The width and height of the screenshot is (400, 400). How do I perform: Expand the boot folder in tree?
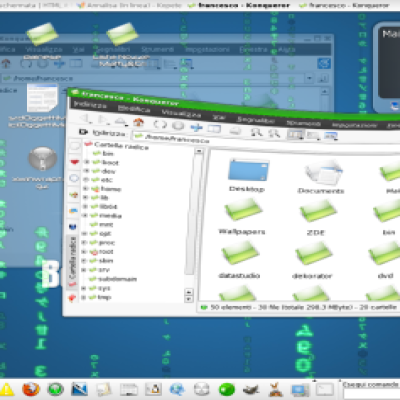[87, 162]
